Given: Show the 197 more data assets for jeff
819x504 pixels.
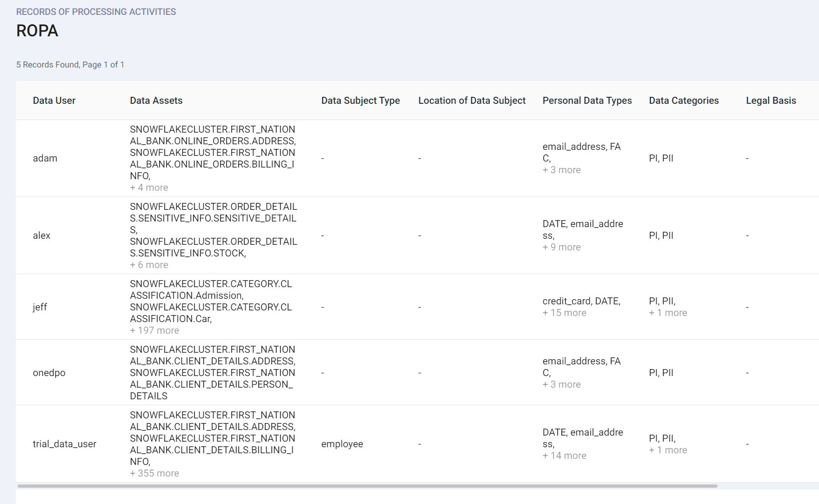Looking at the screenshot, I should 154,330.
